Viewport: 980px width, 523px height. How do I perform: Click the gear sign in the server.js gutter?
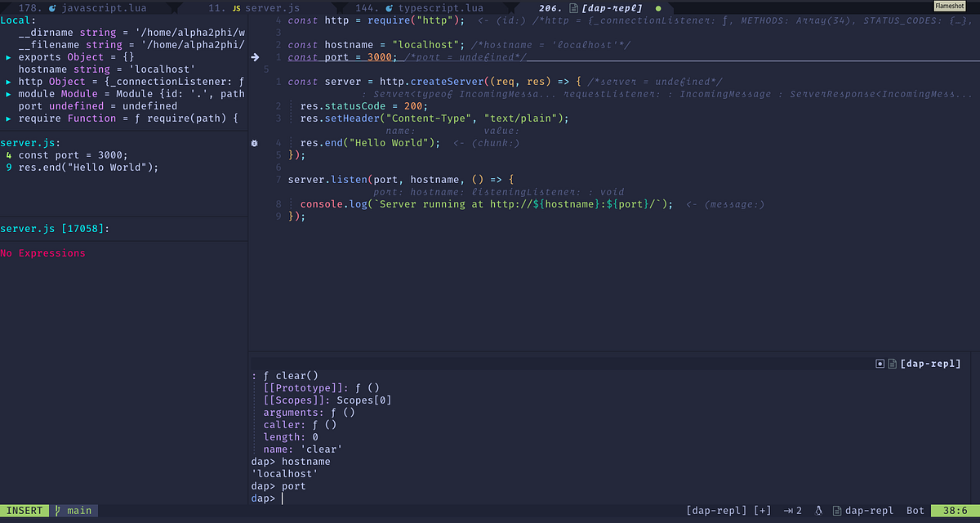254,142
